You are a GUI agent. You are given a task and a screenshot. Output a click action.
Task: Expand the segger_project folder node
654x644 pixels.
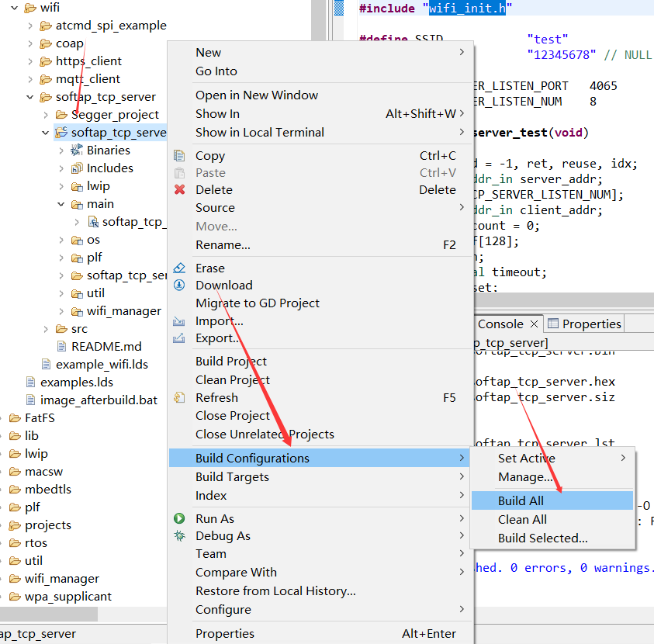[46, 115]
